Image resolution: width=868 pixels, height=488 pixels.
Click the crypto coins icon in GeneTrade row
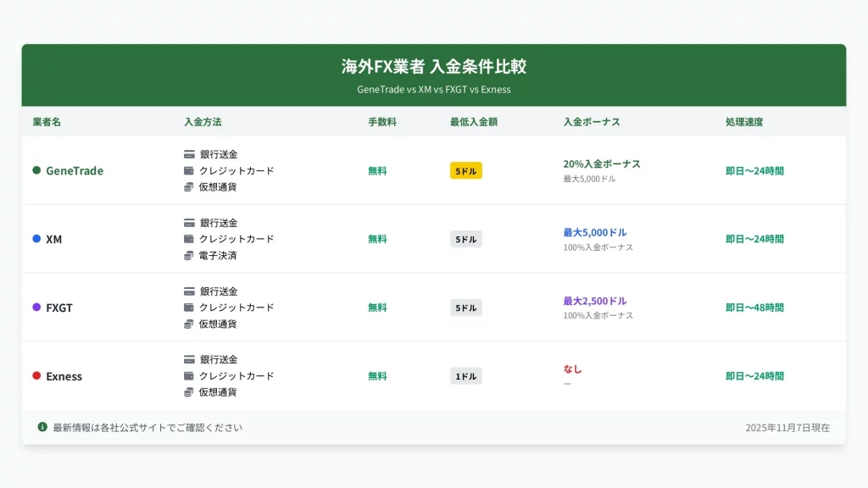point(189,186)
